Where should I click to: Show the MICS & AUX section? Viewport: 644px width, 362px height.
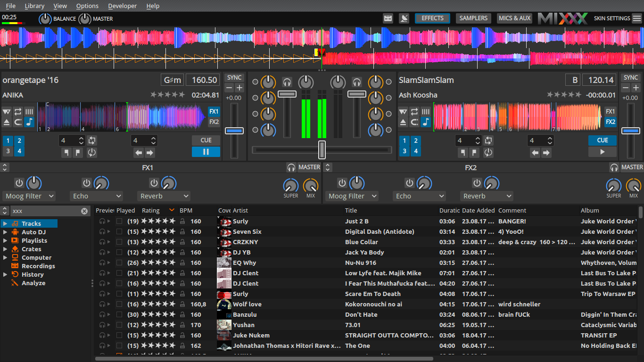(x=514, y=18)
